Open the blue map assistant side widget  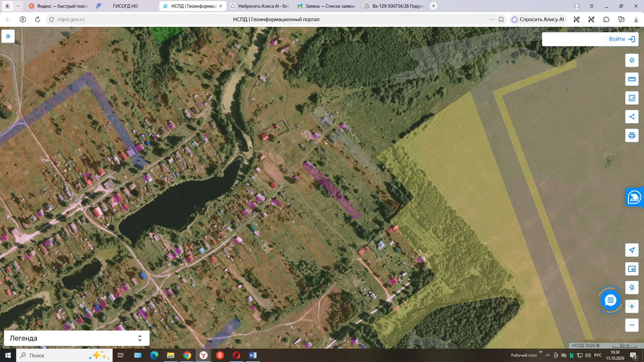tap(634, 197)
